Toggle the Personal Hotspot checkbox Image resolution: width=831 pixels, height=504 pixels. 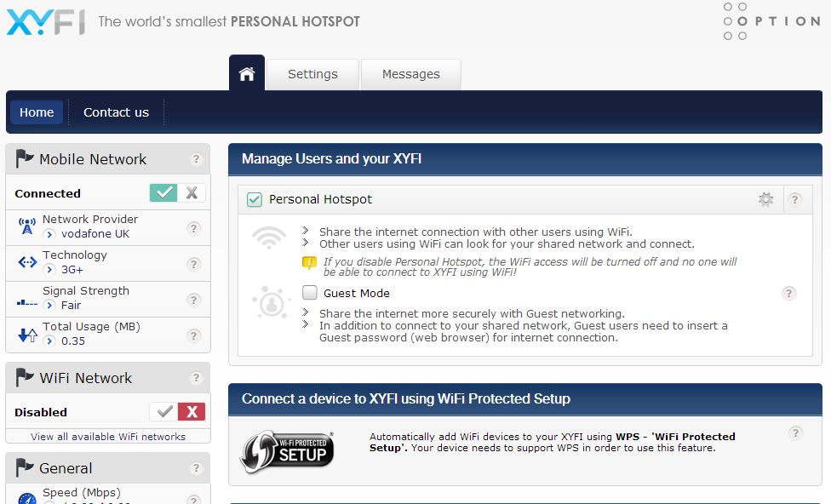(255, 200)
